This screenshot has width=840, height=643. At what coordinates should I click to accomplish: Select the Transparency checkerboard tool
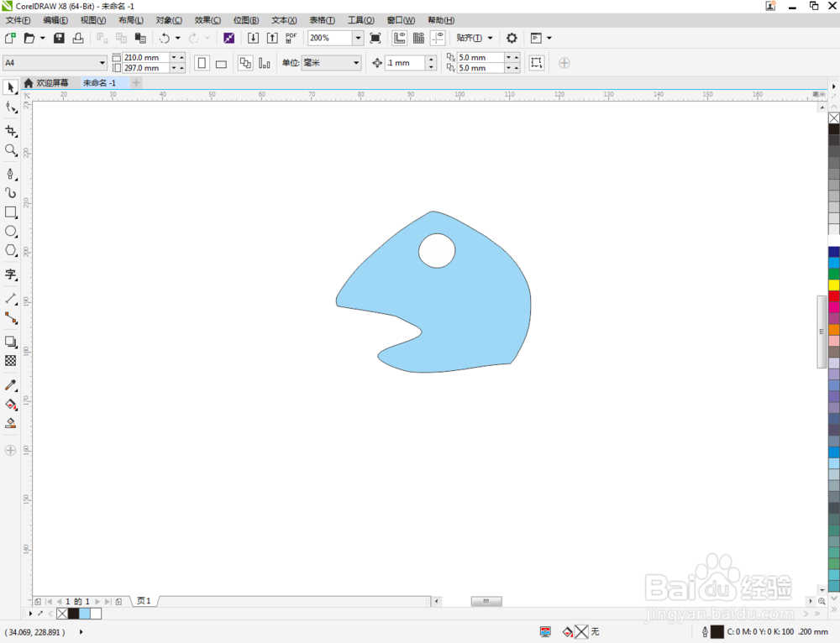(10, 361)
